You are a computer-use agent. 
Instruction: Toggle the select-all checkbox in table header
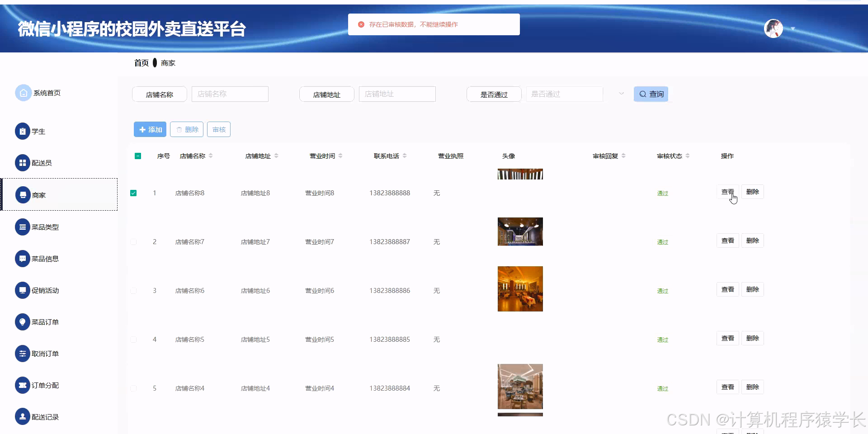tap(138, 156)
